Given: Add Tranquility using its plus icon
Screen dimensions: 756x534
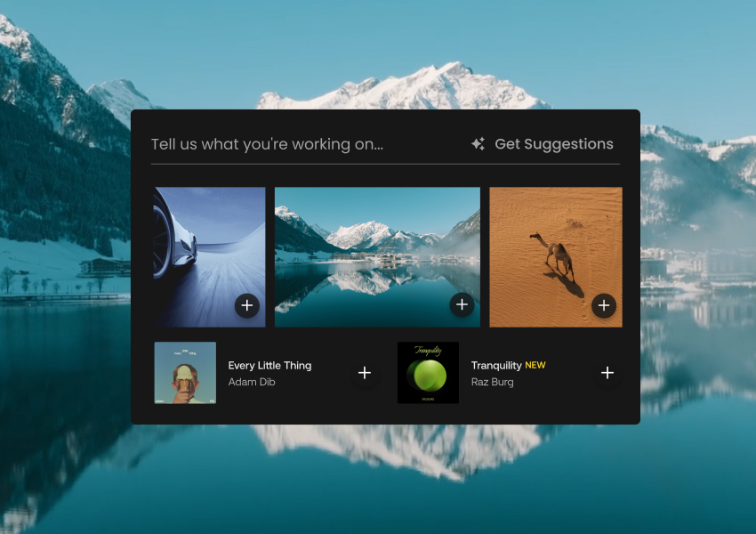Looking at the screenshot, I should pyautogui.click(x=607, y=373).
